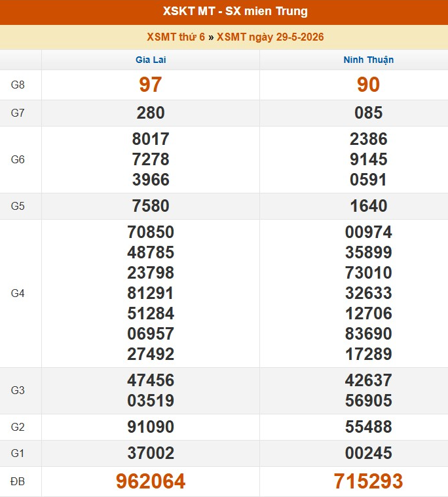Select Ninh Thuận G2 number 55488

(x=369, y=427)
